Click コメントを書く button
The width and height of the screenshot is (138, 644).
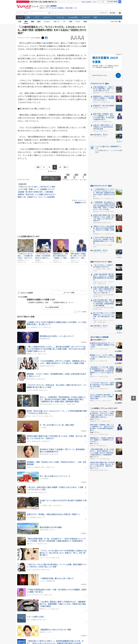pyautogui.click(x=69, y=292)
